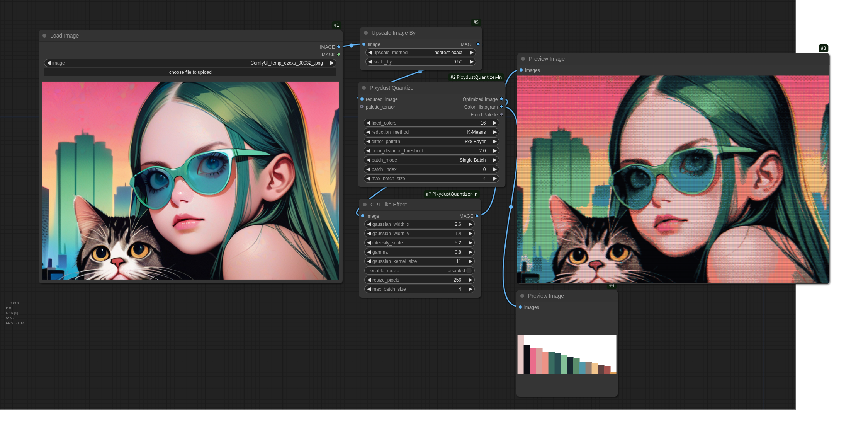The width and height of the screenshot is (868, 447).
Task: Click the Color Histogram output connector
Action: click(501, 107)
